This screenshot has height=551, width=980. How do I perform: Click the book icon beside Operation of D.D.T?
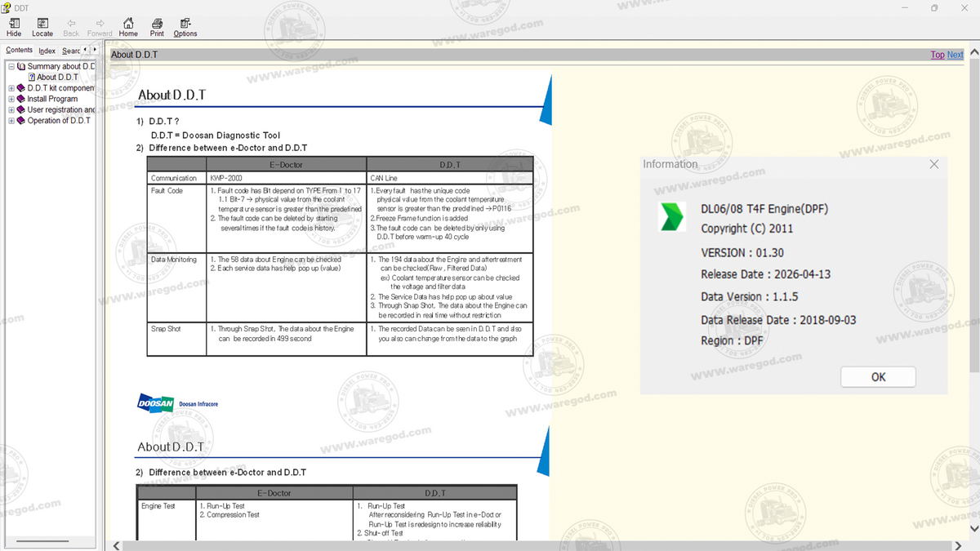(21, 121)
